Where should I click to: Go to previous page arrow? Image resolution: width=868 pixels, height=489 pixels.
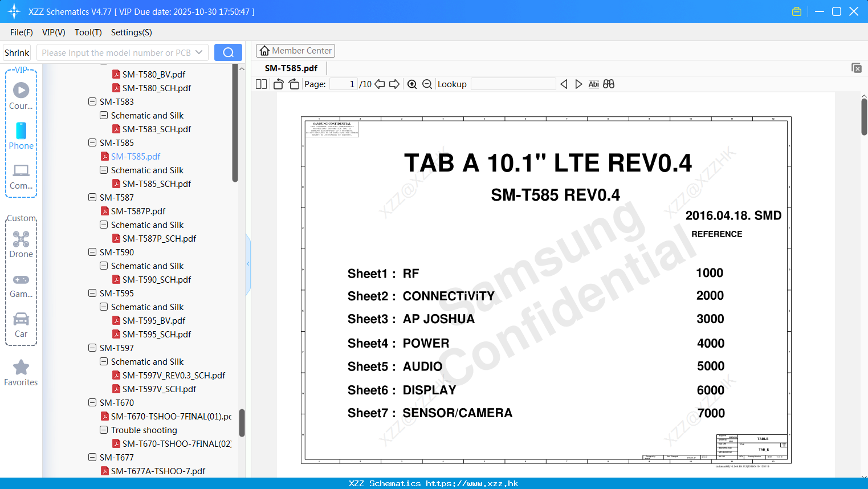tap(380, 84)
